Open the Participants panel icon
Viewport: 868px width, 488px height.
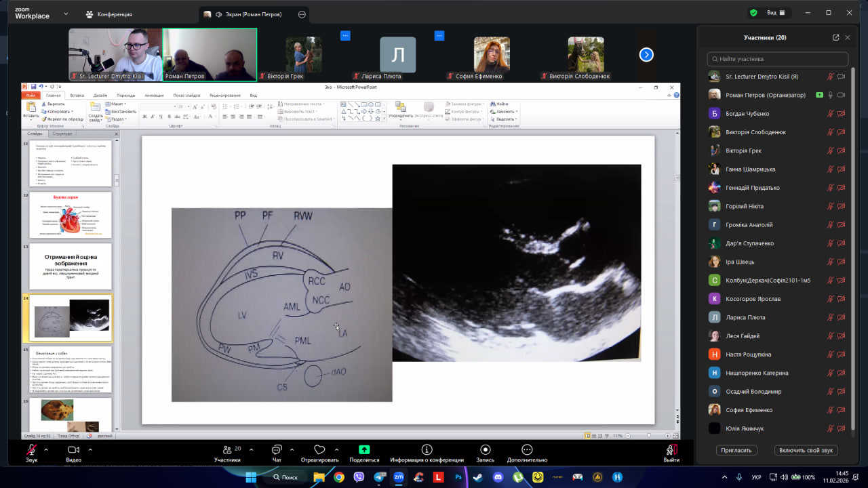[x=227, y=450]
